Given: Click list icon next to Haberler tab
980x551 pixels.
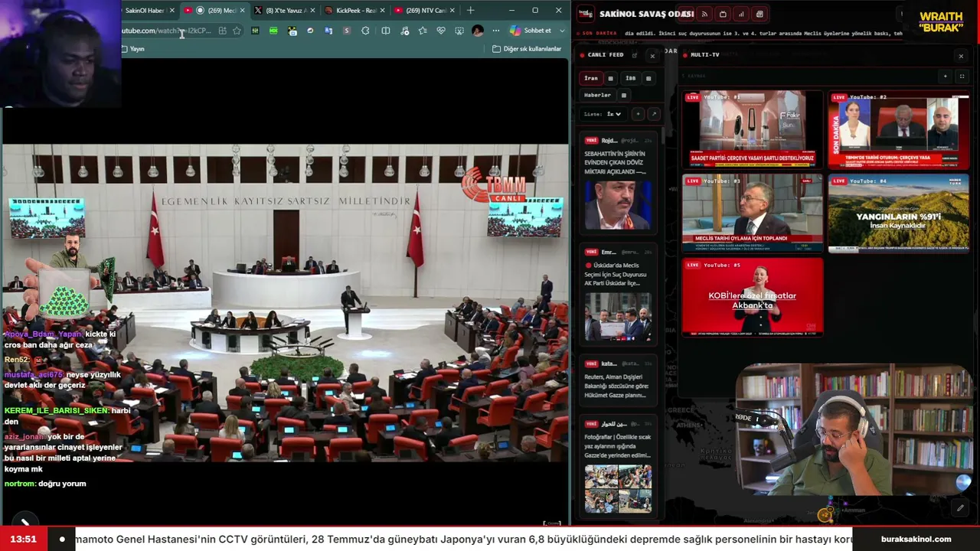Looking at the screenshot, I should [624, 95].
